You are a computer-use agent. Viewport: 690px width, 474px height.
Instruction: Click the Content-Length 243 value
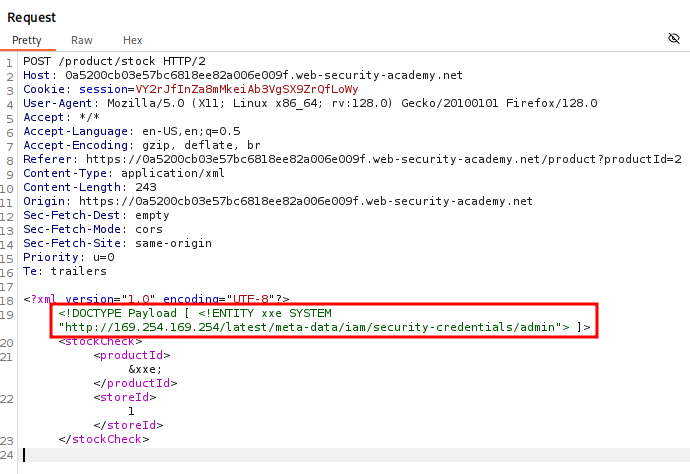146,187
